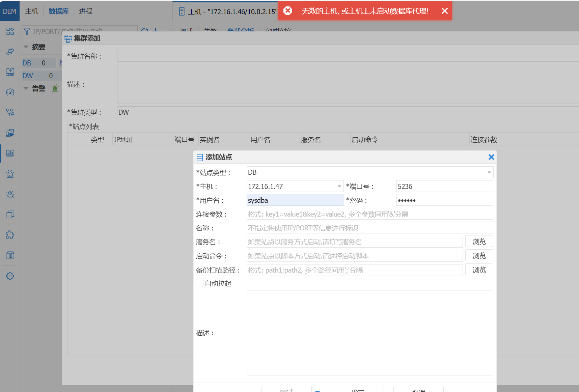
Task: Click the funnel filter icon
Action: coord(27,31)
